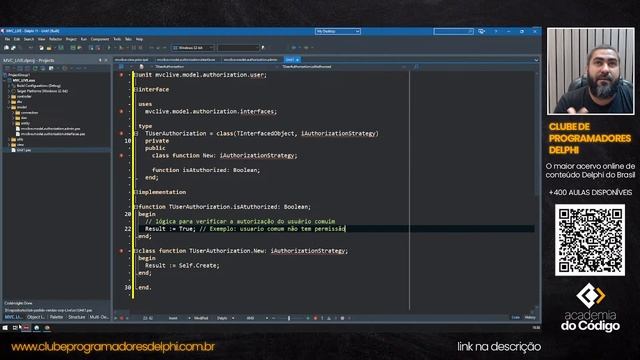This screenshot has height=360, width=640.
Task: Click the Run Without Debugging toolbar icon
Action: (121, 48)
